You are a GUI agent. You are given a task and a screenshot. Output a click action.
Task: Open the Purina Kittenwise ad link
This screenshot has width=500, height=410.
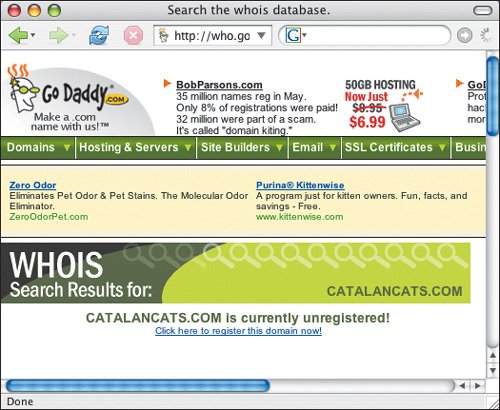[x=300, y=185]
